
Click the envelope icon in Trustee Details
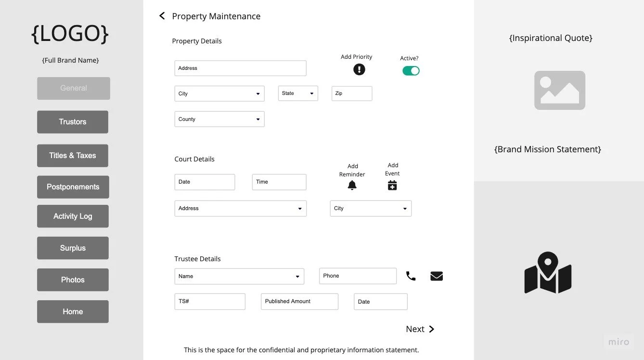coord(436,276)
